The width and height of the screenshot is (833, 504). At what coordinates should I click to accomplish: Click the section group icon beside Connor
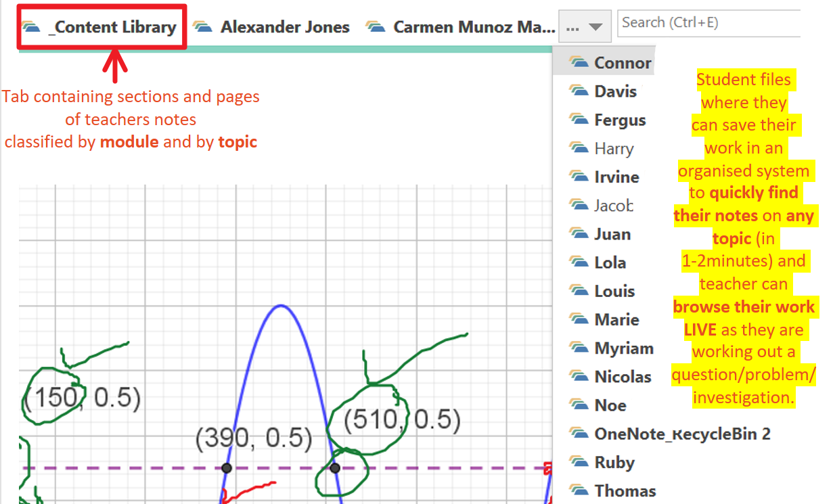pos(579,62)
